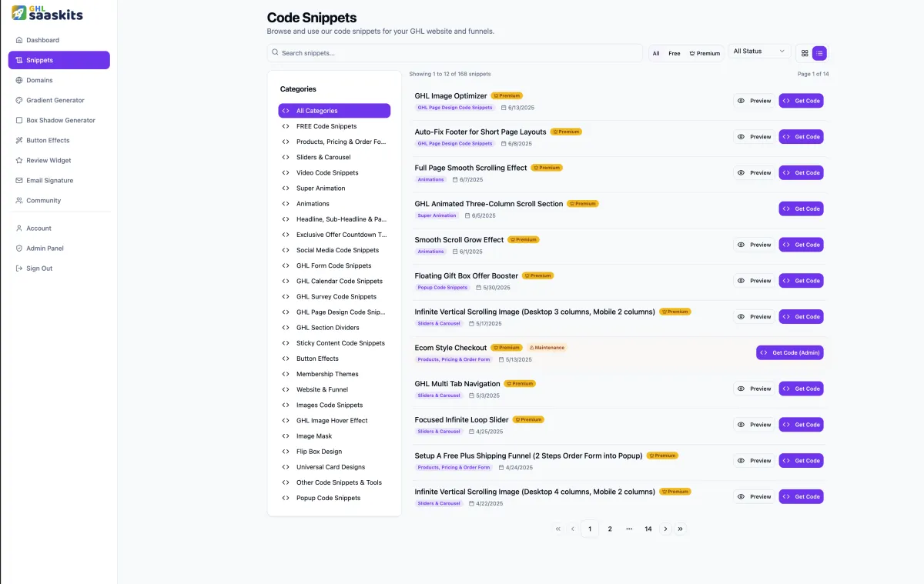924x584 pixels.
Task: Go to page 14
Action: click(648, 529)
